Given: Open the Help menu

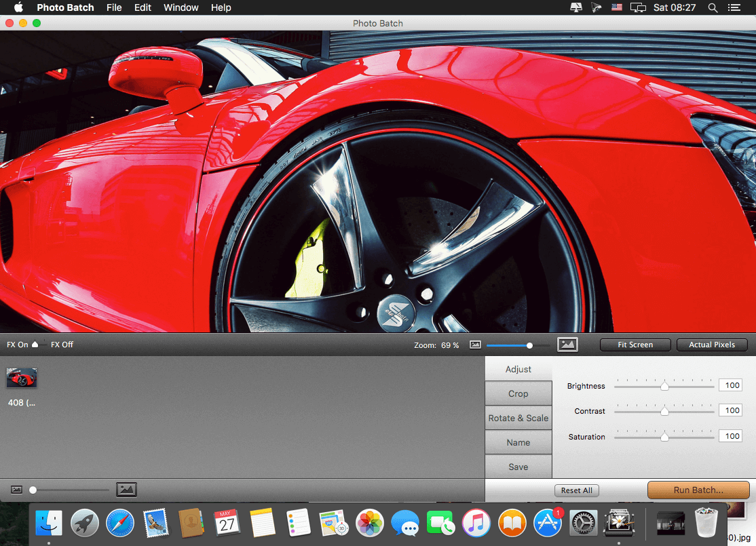Looking at the screenshot, I should [x=221, y=7].
